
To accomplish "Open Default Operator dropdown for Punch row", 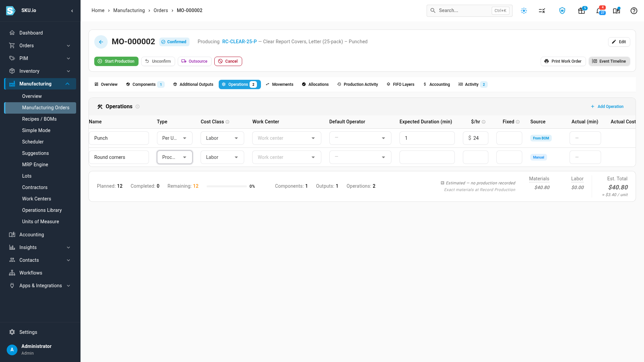I will point(360,138).
